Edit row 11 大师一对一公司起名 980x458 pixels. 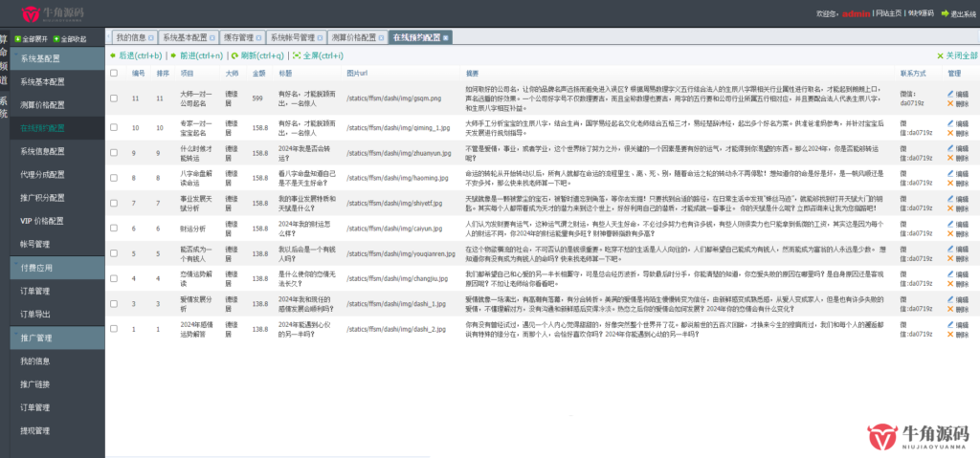tap(957, 94)
